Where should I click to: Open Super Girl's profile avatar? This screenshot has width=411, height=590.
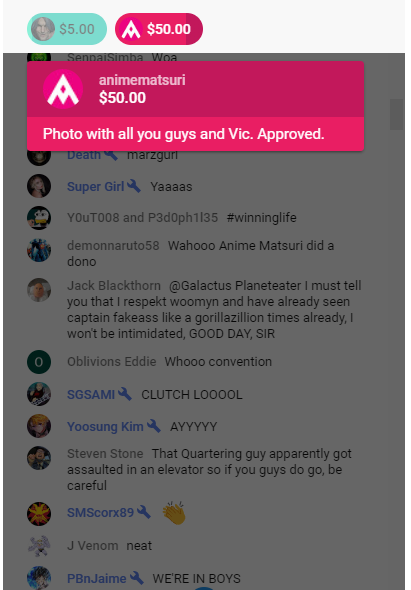pyautogui.click(x=39, y=186)
